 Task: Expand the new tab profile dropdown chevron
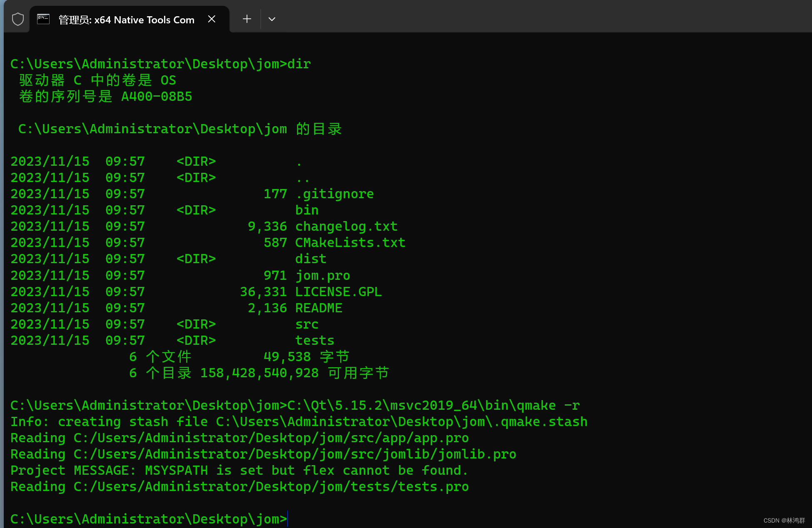pyautogui.click(x=272, y=19)
